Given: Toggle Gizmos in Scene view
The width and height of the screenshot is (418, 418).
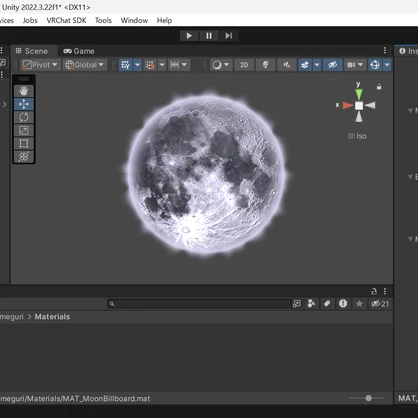Looking at the screenshot, I should pyautogui.click(x=375, y=65).
